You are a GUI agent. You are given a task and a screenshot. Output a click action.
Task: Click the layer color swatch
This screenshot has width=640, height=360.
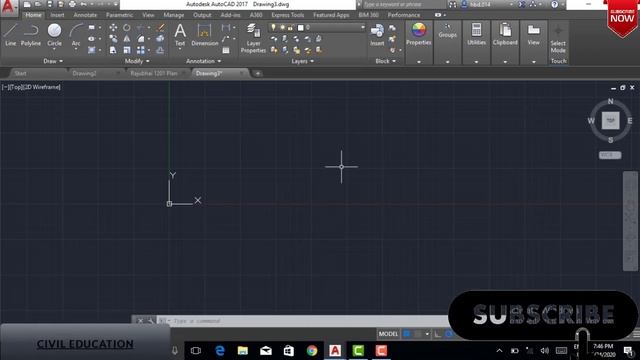(x=300, y=27)
